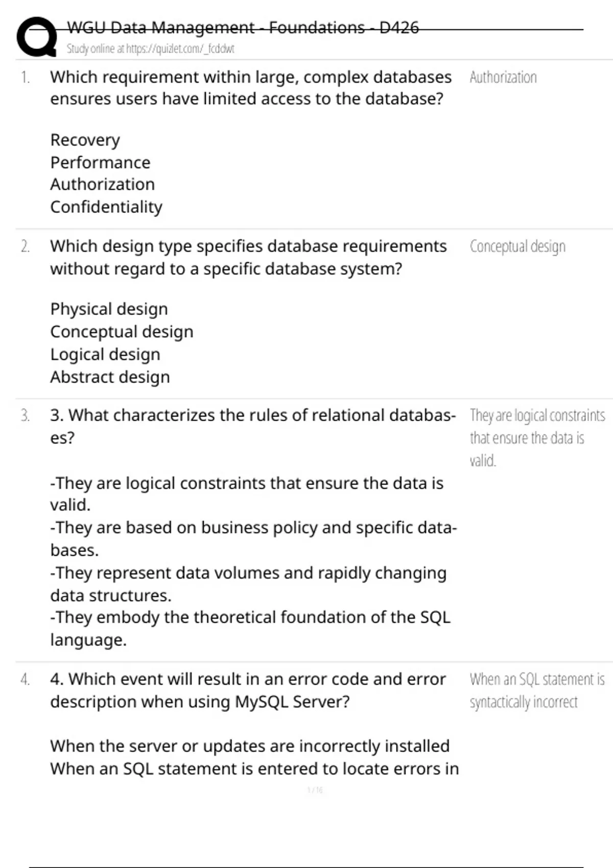Click question number 2

point(25,247)
